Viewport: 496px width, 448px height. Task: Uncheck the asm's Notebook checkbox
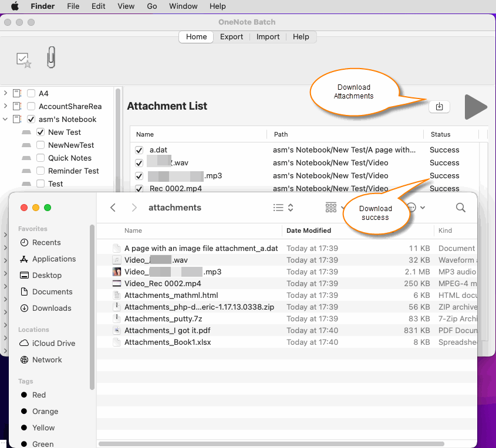click(x=31, y=119)
